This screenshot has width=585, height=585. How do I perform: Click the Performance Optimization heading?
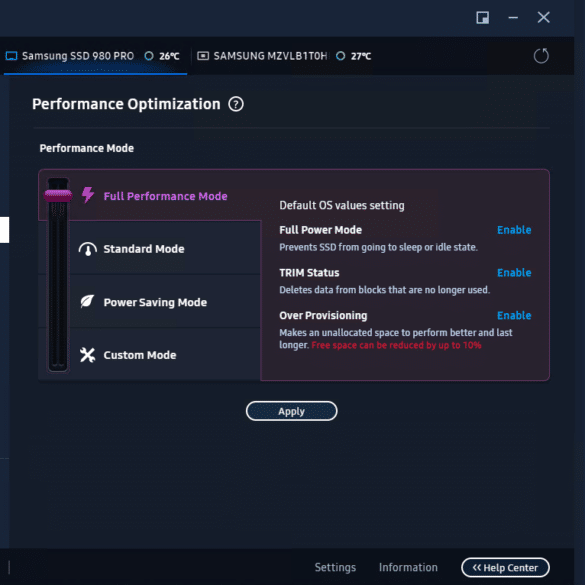[x=126, y=104]
